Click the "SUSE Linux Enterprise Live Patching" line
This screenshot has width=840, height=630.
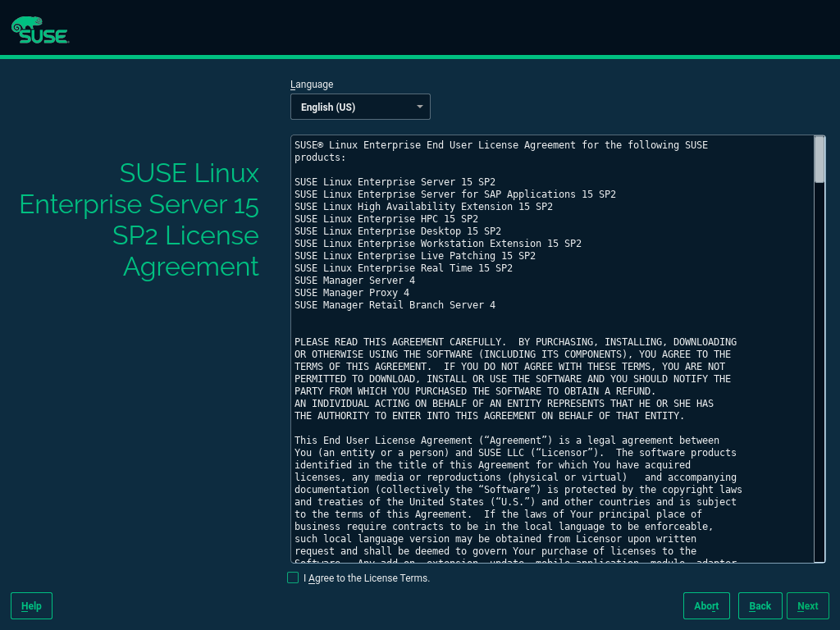[x=414, y=256]
